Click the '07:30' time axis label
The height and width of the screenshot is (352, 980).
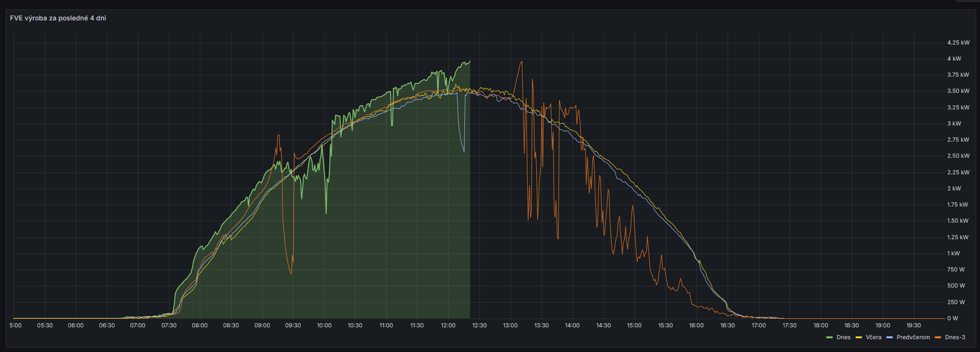click(169, 325)
